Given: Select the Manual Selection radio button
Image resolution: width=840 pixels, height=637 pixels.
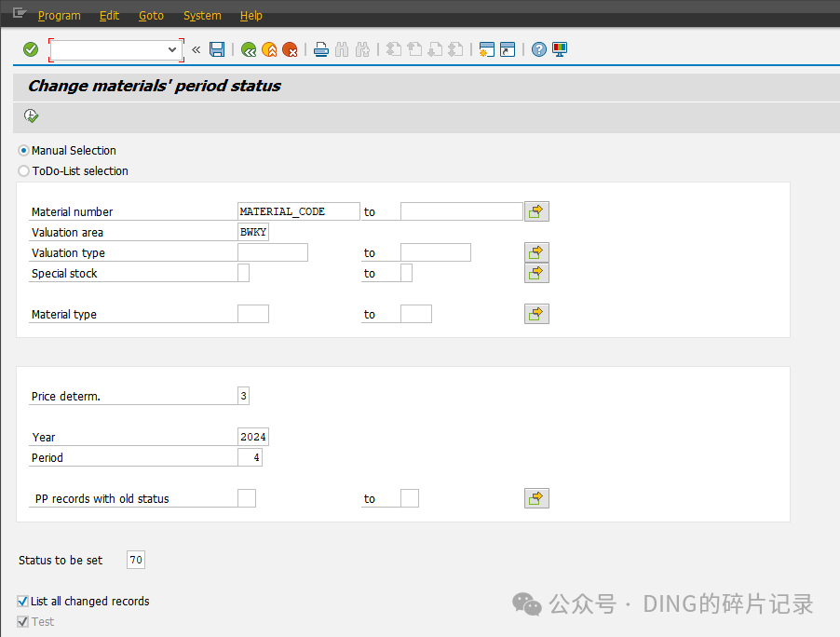Looking at the screenshot, I should click(x=23, y=151).
